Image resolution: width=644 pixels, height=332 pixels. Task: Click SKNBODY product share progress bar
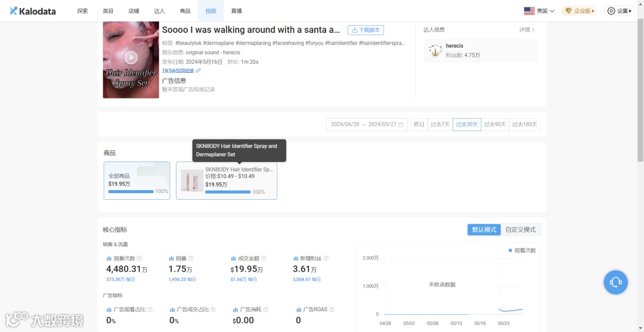coord(228,192)
